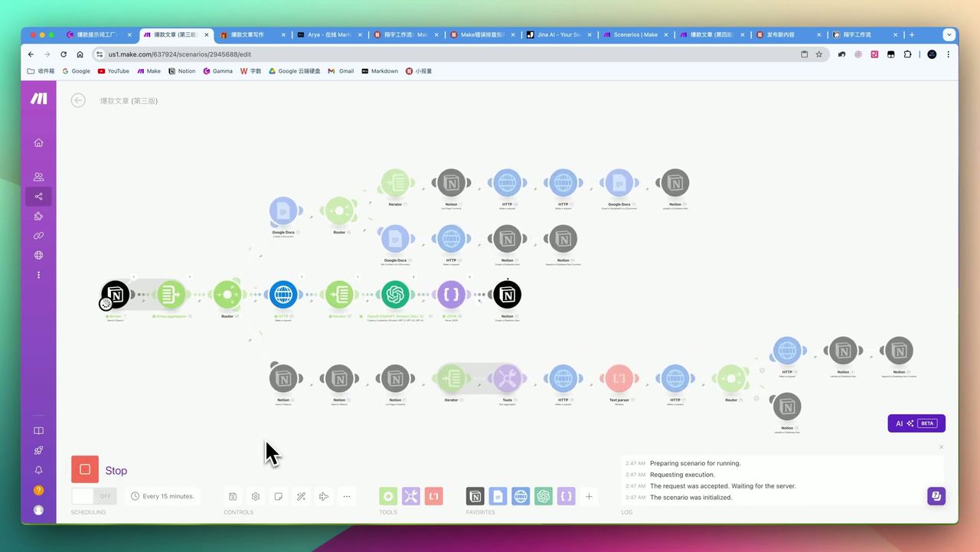980x552 pixels.
Task: Expand the more controls ellipsis menu
Action: tap(346, 496)
